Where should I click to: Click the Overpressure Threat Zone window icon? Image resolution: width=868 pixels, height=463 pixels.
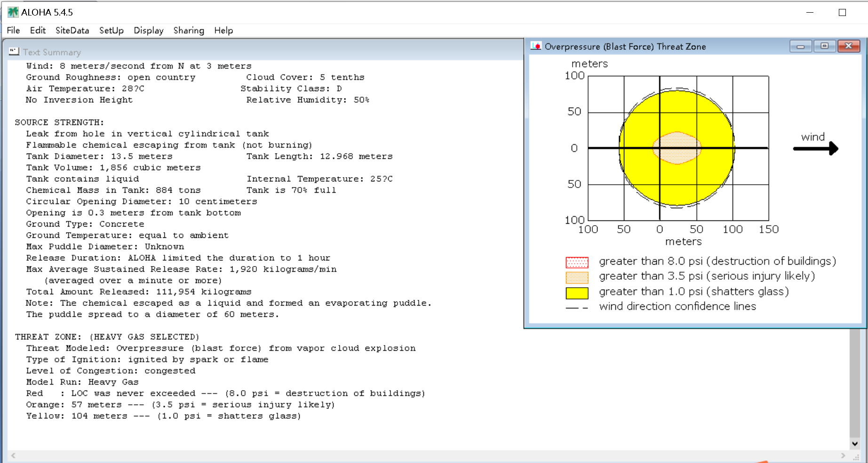(x=536, y=46)
